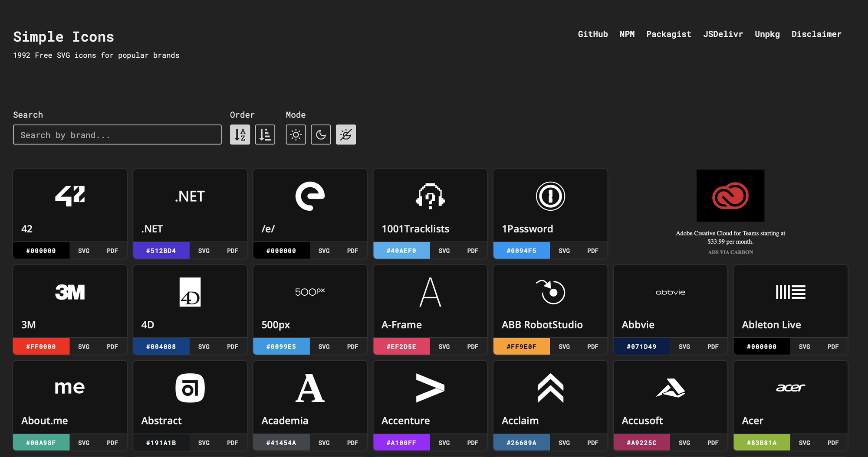Download PDF for 1001Tracklists icon
This screenshot has height=457, width=868.
pyautogui.click(x=473, y=251)
